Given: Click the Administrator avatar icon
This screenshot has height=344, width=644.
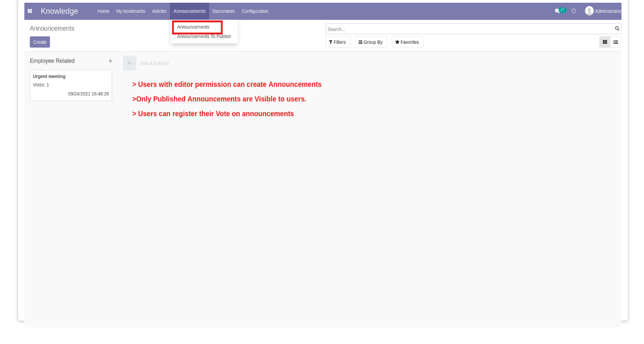Looking at the screenshot, I should pyautogui.click(x=589, y=11).
